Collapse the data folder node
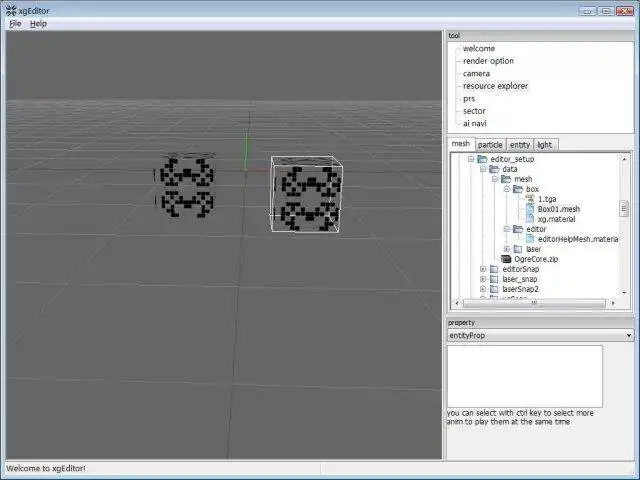The width and height of the screenshot is (640, 480). click(x=483, y=169)
